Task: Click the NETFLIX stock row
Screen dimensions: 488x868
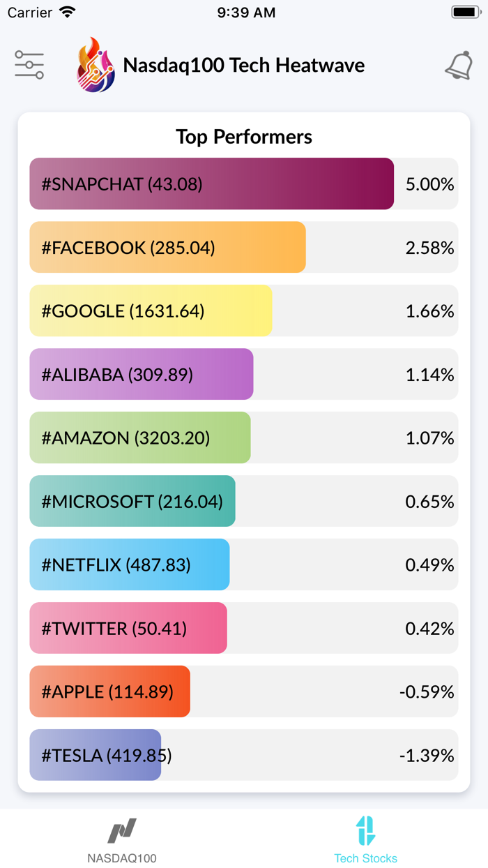Action: coord(129,564)
